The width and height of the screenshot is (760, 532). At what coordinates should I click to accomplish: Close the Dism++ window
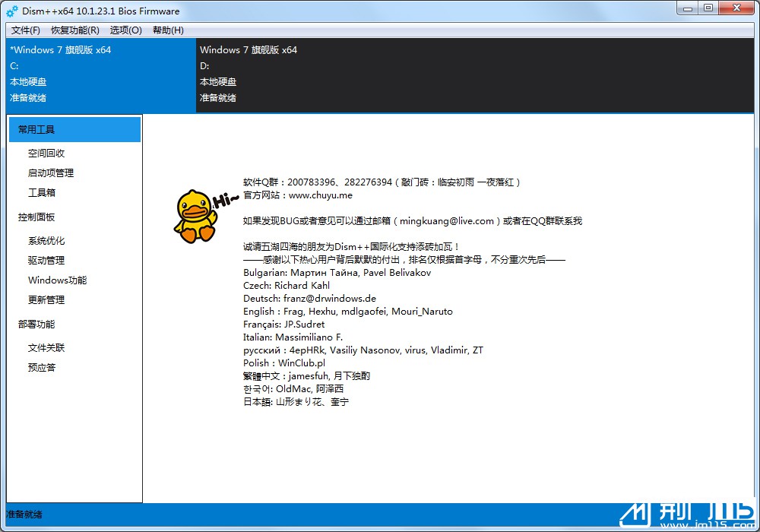[x=736, y=8]
